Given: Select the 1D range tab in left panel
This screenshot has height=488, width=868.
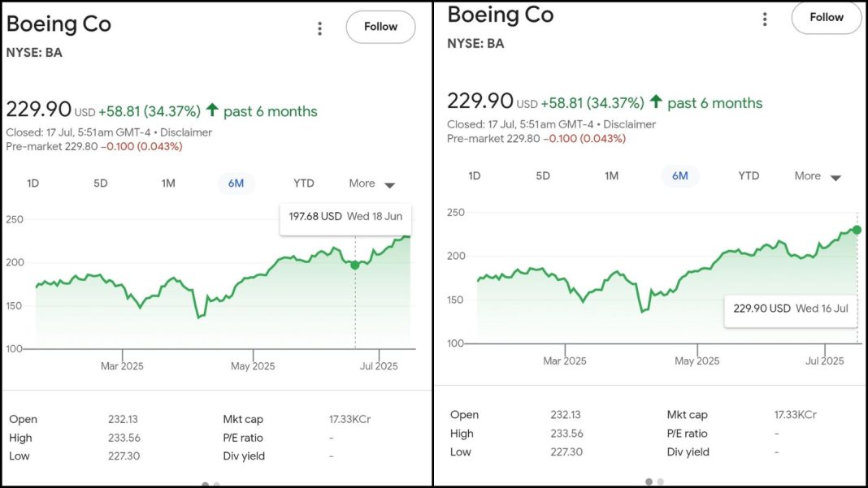Looking at the screenshot, I should [x=33, y=184].
